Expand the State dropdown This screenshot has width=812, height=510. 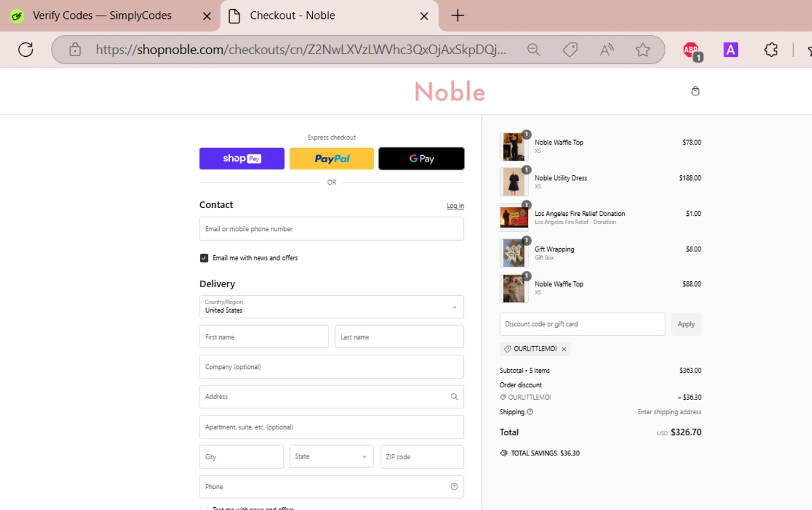tap(331, 456)
